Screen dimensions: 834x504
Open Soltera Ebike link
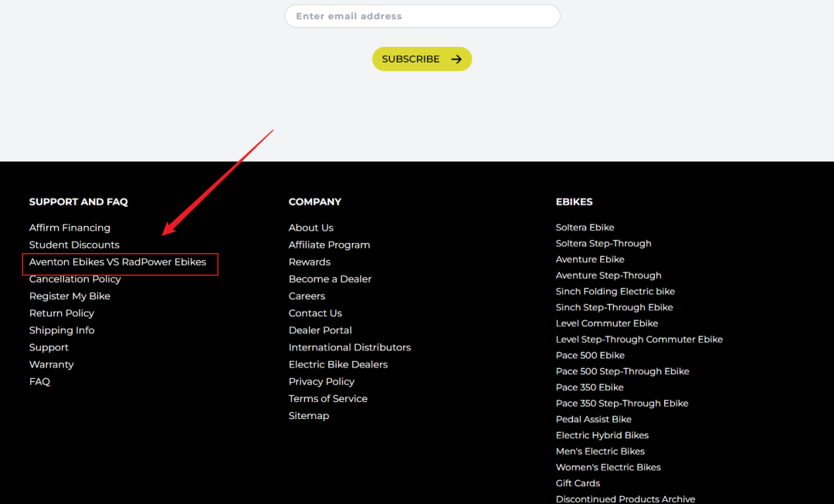pos(585,227)
